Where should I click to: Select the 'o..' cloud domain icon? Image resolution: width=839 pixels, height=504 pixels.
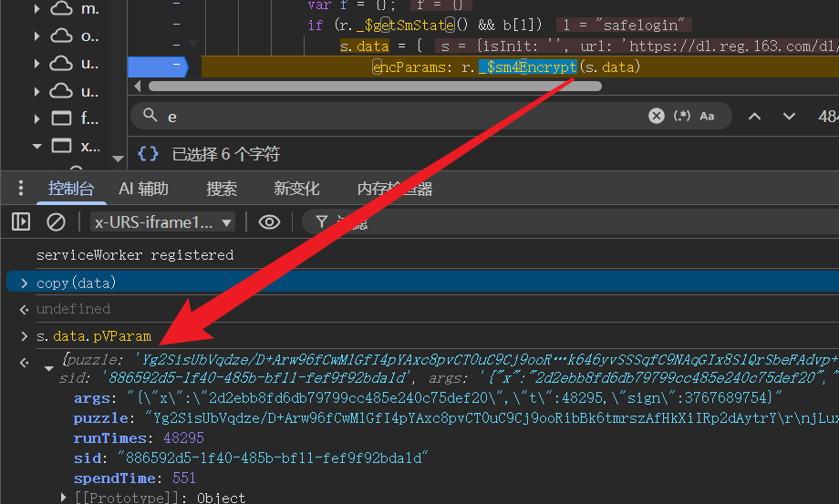tap(61, 36)
